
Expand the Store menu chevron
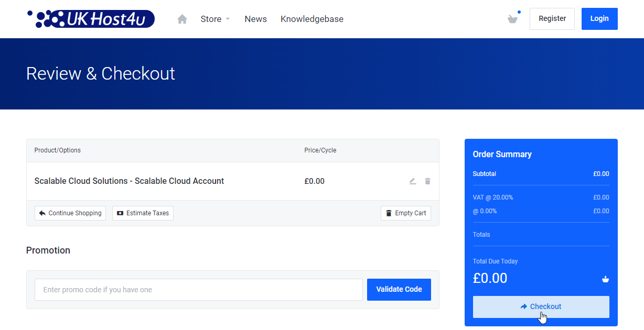click(x=229, y=20)
